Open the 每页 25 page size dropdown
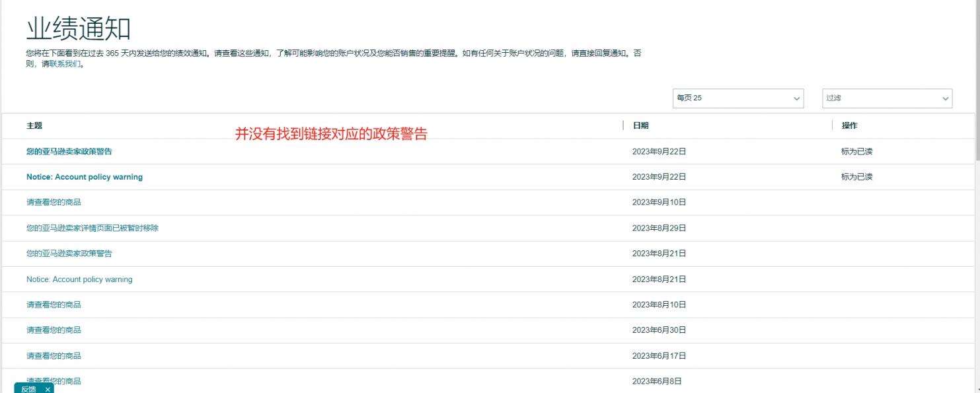 tap(738, 98)
